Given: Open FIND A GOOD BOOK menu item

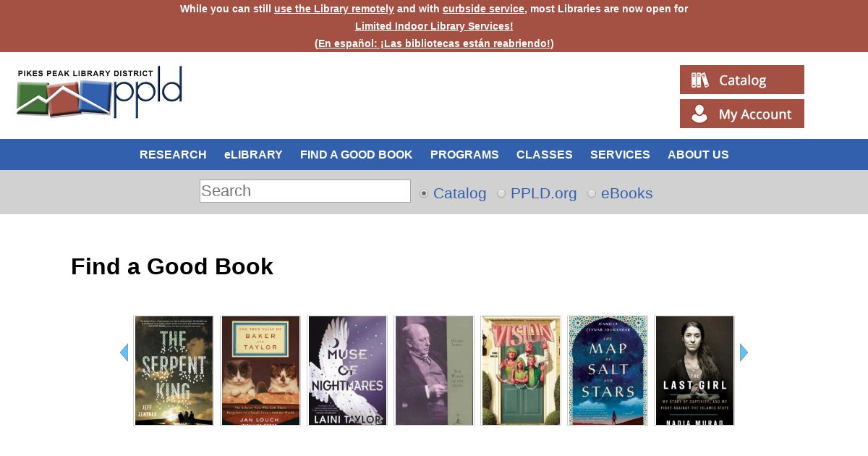Looking at the screenshot, I should (x=357, y=155).
